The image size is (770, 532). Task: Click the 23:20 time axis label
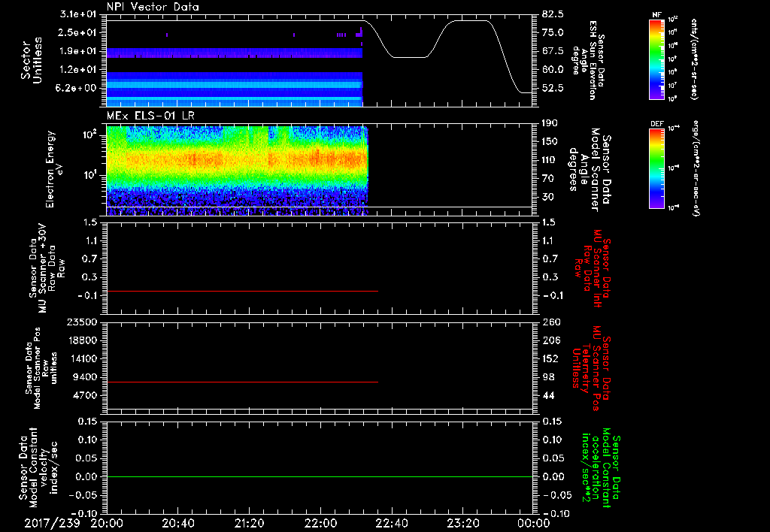click(462, 523)
